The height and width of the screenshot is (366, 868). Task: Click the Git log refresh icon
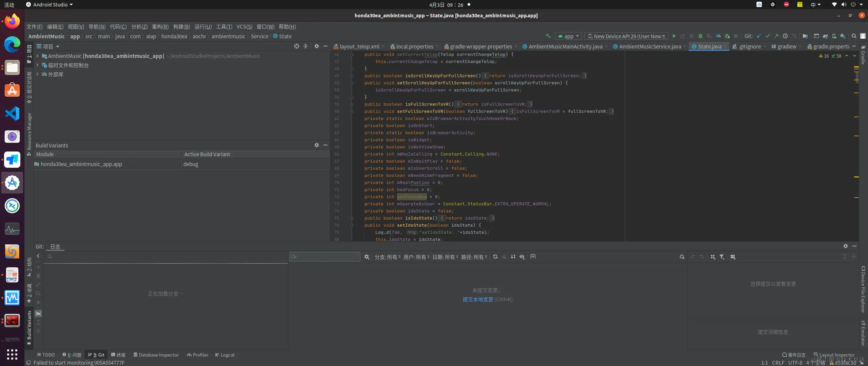495,257
